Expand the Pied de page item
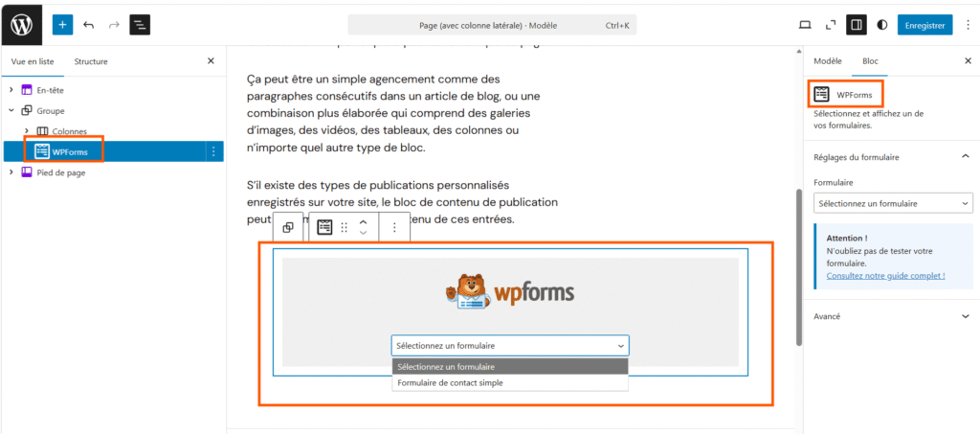The width and height of the screenshot is (980, 434). pyautogui.click(x=11, y=172)
